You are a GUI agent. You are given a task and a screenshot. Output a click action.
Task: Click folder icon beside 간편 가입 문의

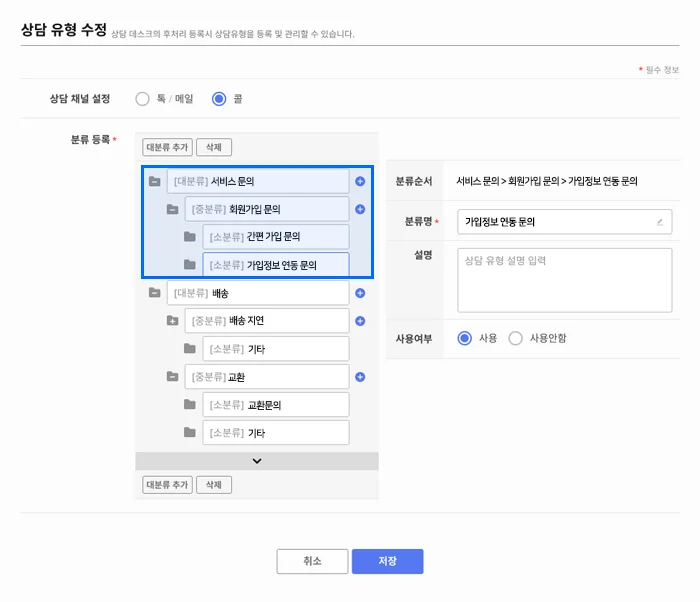point(190,237)
